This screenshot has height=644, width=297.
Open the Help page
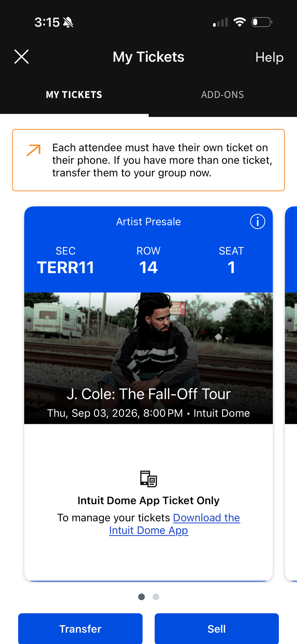coord(269,57)
